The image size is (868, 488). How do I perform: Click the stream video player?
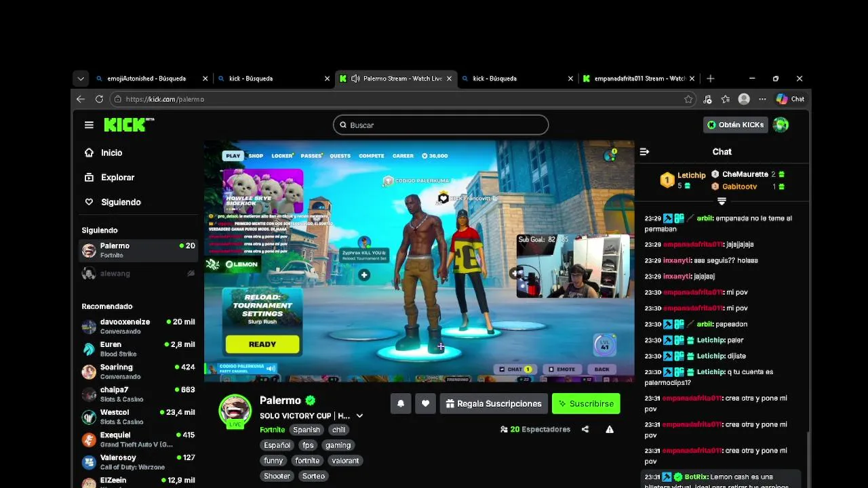pyautogui.click(x=419, y=261)
